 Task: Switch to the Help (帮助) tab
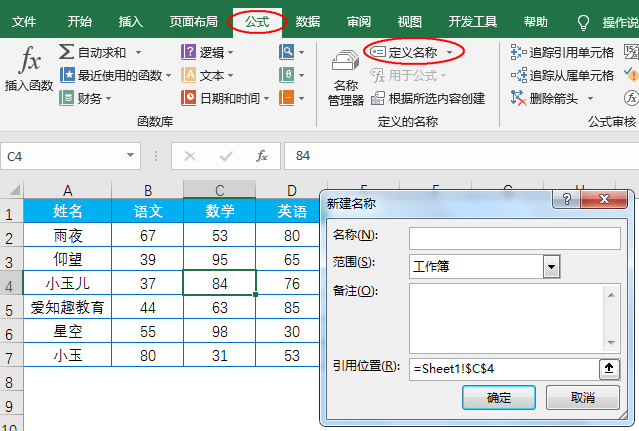pos(535,22)
